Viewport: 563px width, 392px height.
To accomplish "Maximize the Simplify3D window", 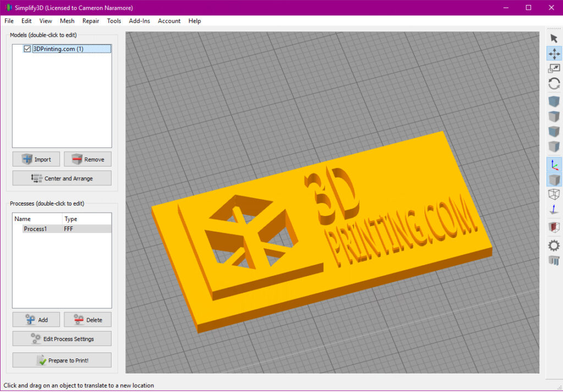I will click(x=528, y=8).
